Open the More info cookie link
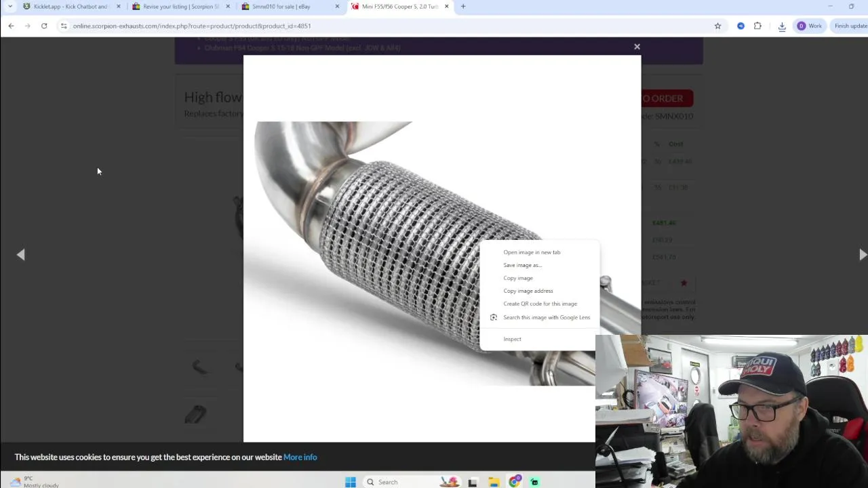 pos(300,457)
